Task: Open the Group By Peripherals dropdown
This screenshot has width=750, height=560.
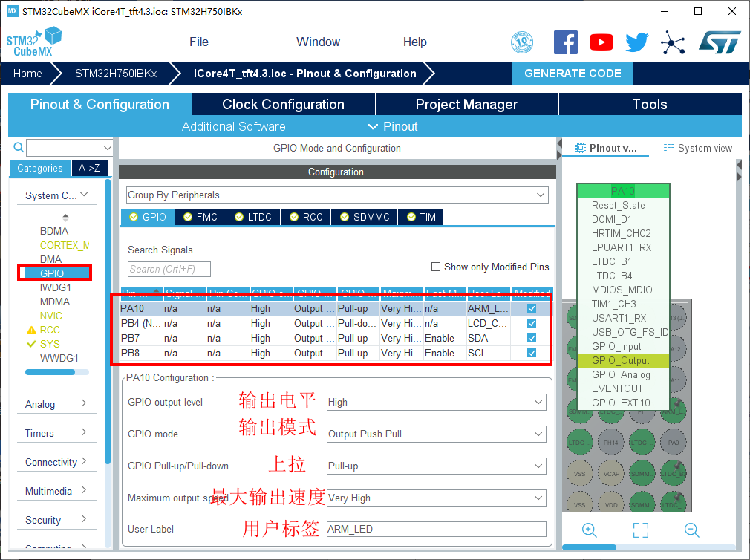Action: click(336, 195)
